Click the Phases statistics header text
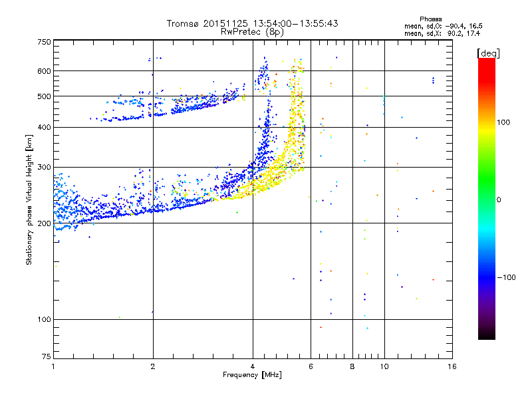The width and height of the screenshot is (532, 399). pos(430,19)
